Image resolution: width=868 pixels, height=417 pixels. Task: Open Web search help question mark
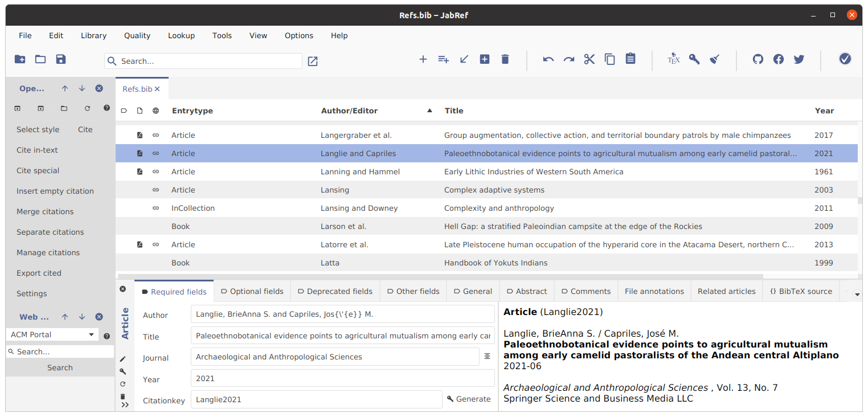click(x=107, y=336)
